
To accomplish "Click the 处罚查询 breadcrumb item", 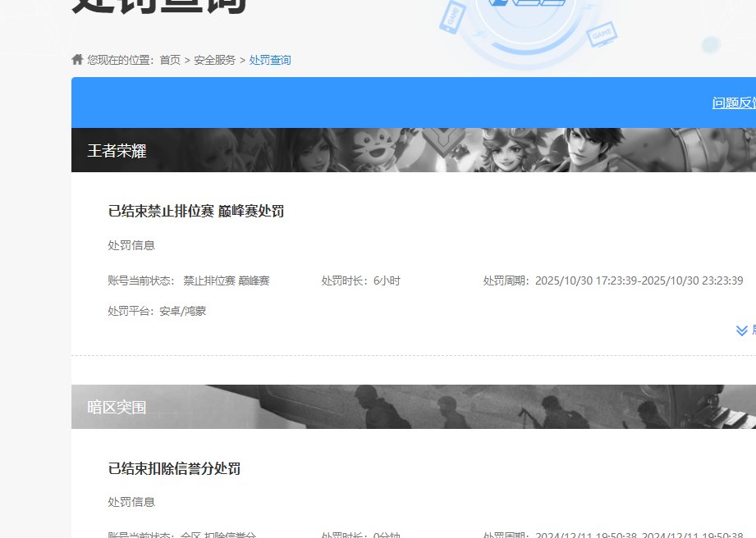I will coord(270,60).
